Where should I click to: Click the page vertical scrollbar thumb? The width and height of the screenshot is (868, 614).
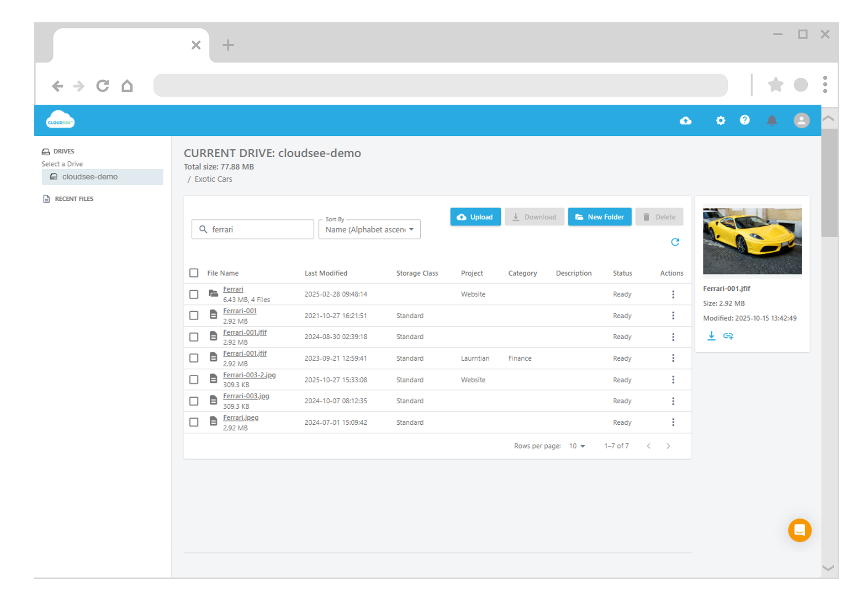pos(829,183)
